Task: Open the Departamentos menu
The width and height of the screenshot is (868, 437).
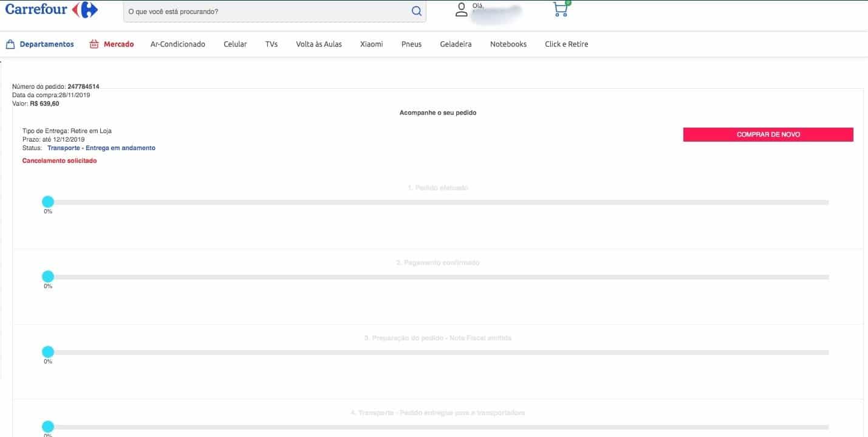Action: click(x=47, y=44)
